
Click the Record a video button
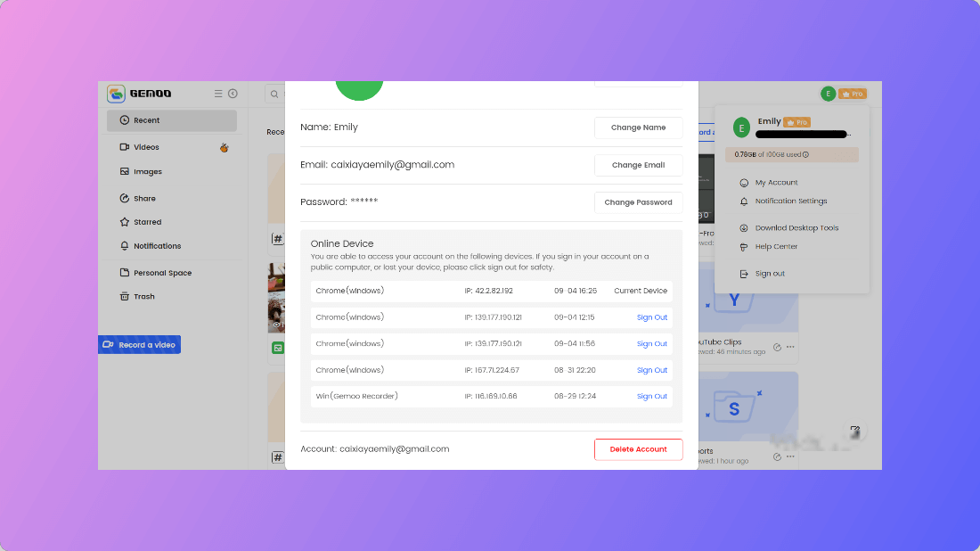pos(139,345)
